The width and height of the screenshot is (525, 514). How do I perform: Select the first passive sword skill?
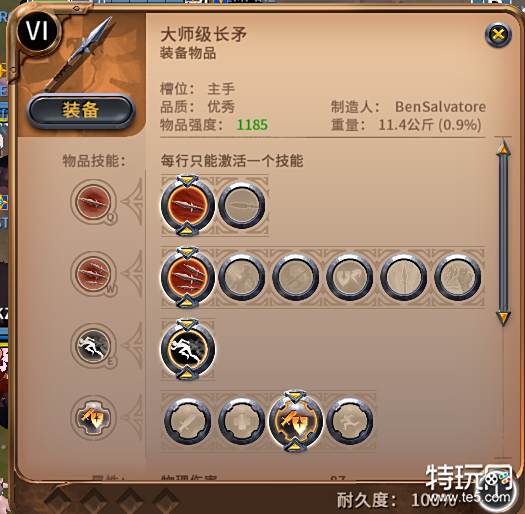[x=188, y=421]
